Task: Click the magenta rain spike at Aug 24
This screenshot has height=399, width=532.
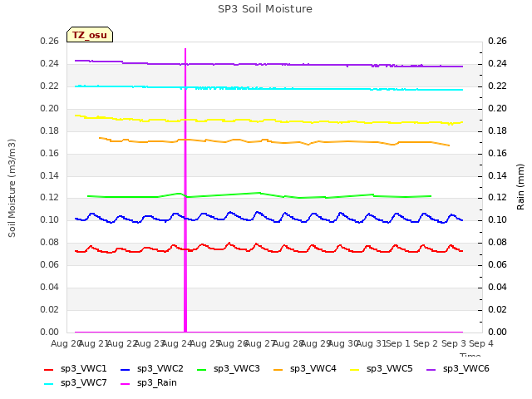Action: tap(185, 190)
